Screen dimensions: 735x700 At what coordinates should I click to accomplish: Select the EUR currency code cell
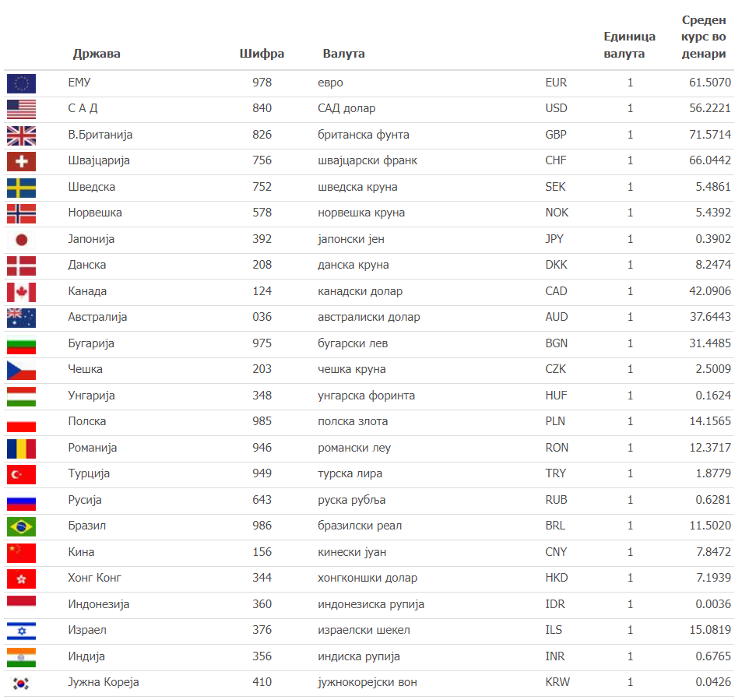[556, 83]
